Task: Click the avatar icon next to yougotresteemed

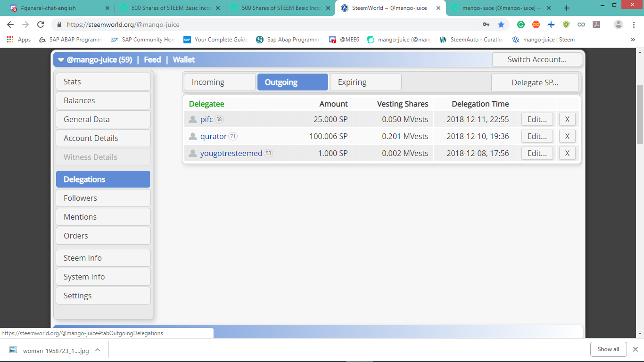Action: (x=192, y=153)
